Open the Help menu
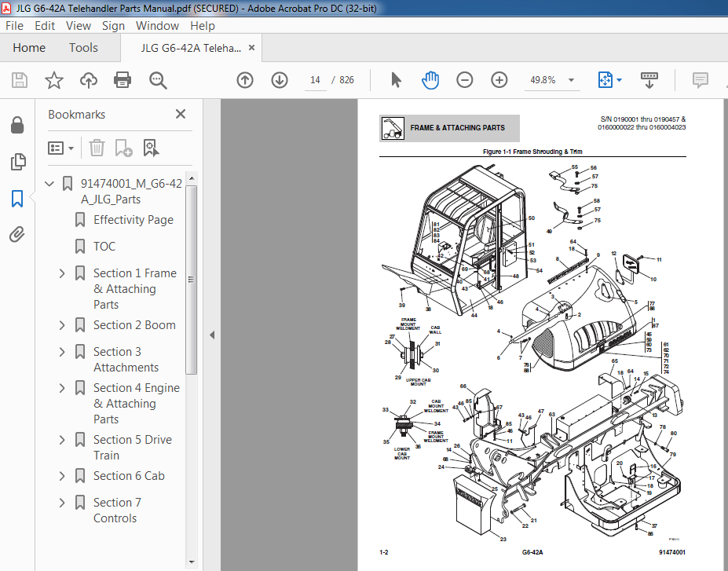The image size is (728, 571). click(x=203, y=26)
